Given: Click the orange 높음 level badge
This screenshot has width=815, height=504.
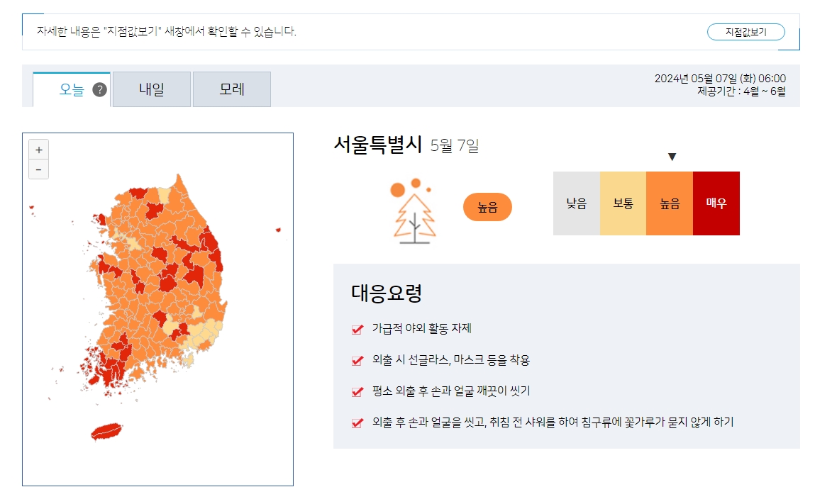Looking at the screenshot, I should coord(487,207).
